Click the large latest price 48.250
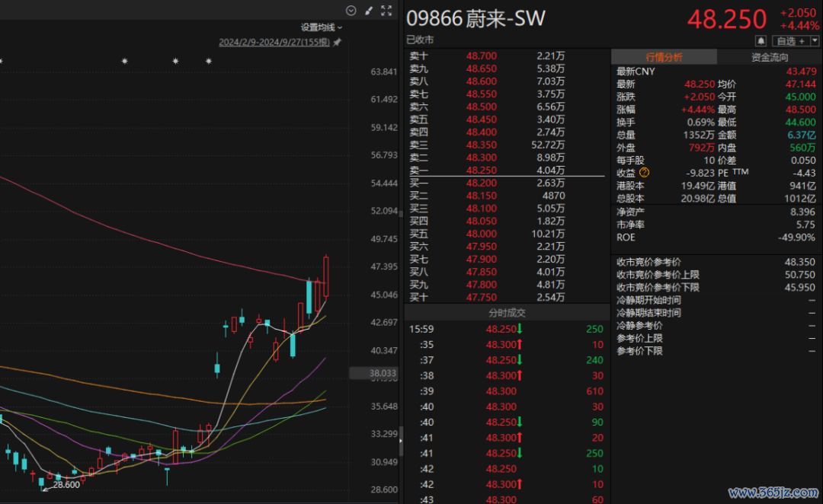 727,20
